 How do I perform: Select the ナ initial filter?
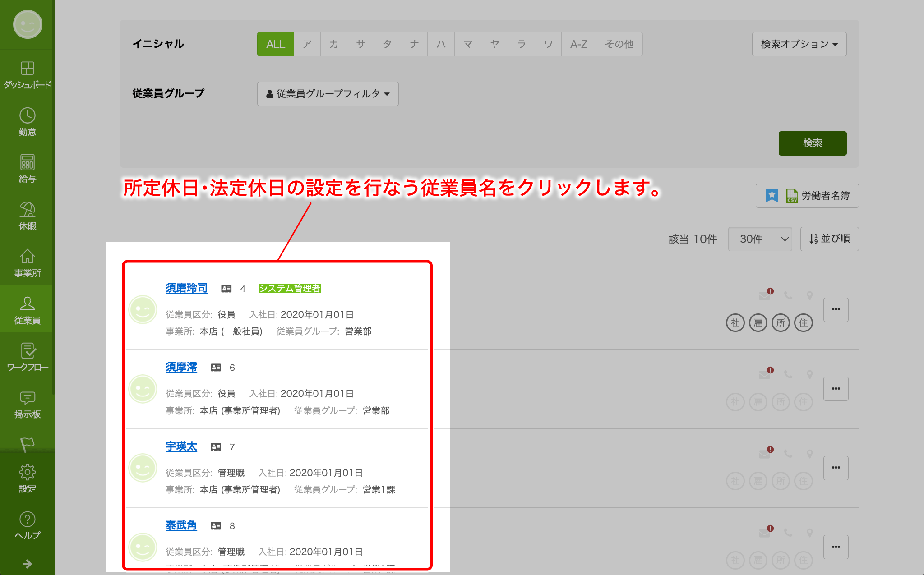point(414,44)
